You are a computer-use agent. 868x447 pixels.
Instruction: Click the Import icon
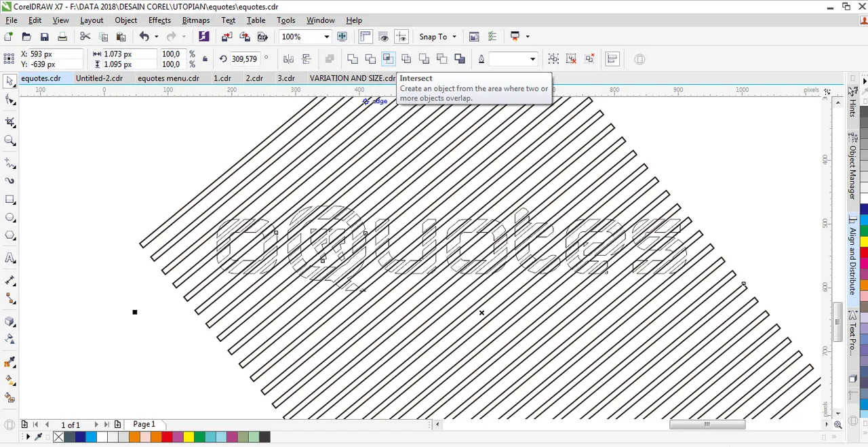pos(227,37)
